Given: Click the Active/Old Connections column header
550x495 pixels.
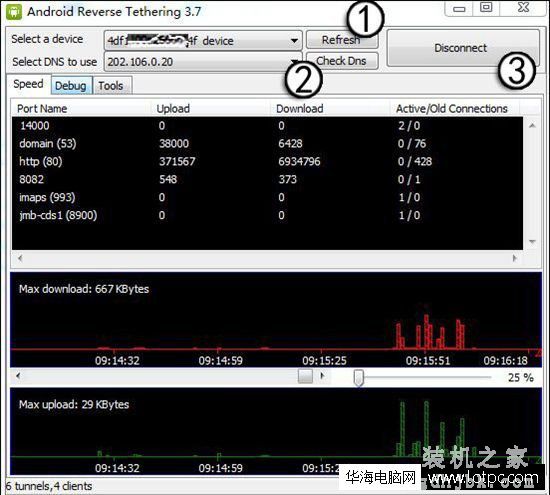Looking at the screenshot, I should pos(455,108).
